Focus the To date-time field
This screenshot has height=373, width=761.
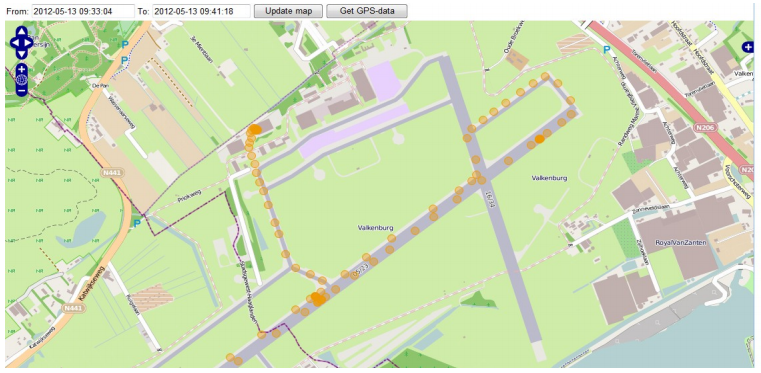[x=201, y=11]
